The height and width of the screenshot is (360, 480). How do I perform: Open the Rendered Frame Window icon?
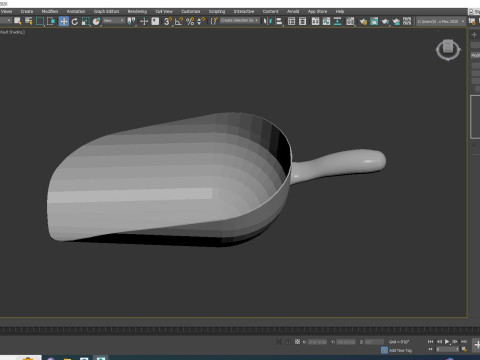pos(374,21)
